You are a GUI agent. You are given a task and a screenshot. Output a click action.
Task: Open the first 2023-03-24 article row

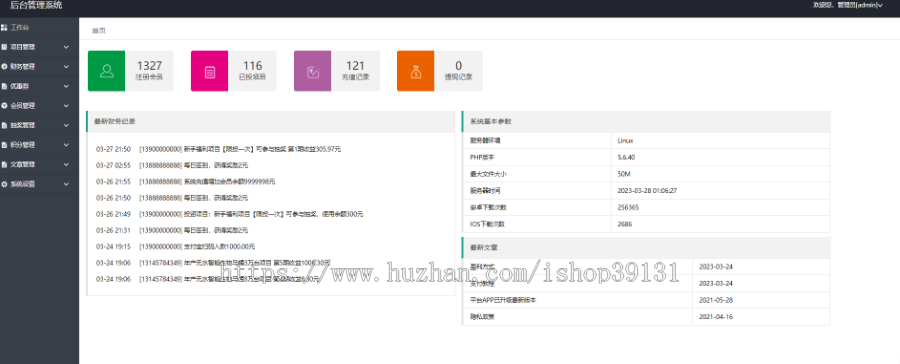646,266
